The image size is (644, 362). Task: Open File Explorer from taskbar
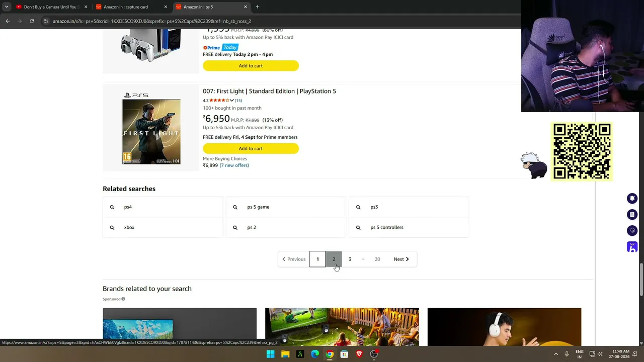(x=285, y=354)
